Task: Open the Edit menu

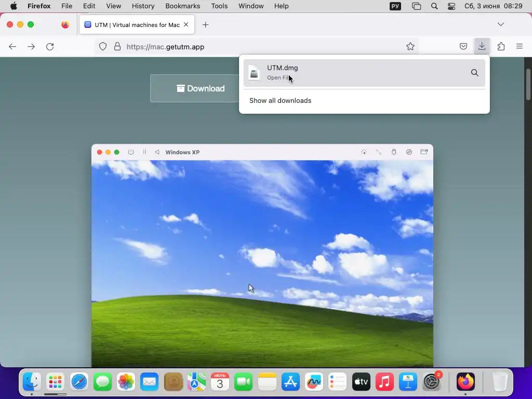Action: click(x=89, y=6)
